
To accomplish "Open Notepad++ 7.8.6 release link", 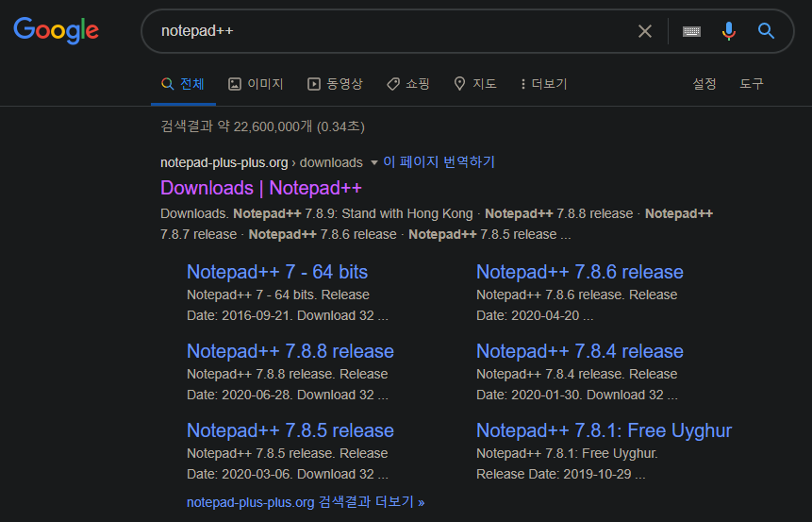I will click(579, 272).
